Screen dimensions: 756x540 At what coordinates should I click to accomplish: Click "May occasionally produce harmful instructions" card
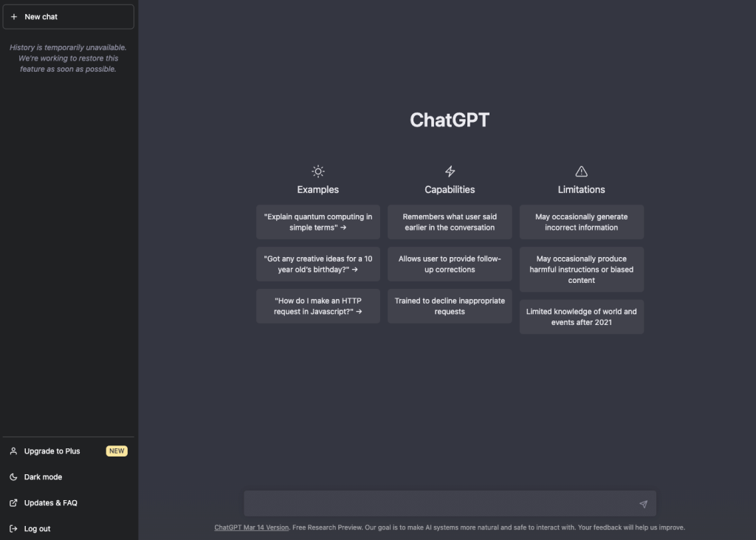click(x=582, y=270)
